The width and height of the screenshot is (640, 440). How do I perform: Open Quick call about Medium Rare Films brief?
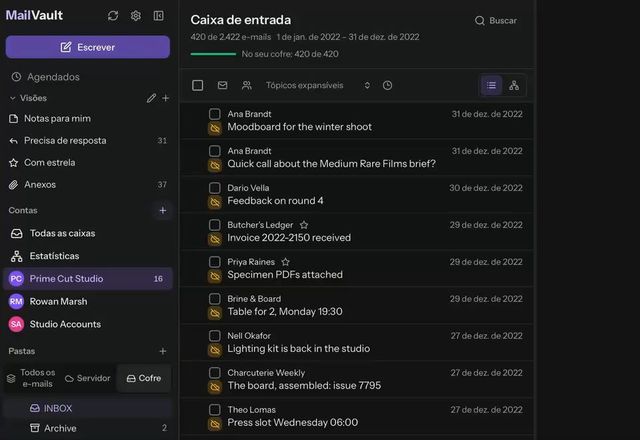(x=357, y=158)
